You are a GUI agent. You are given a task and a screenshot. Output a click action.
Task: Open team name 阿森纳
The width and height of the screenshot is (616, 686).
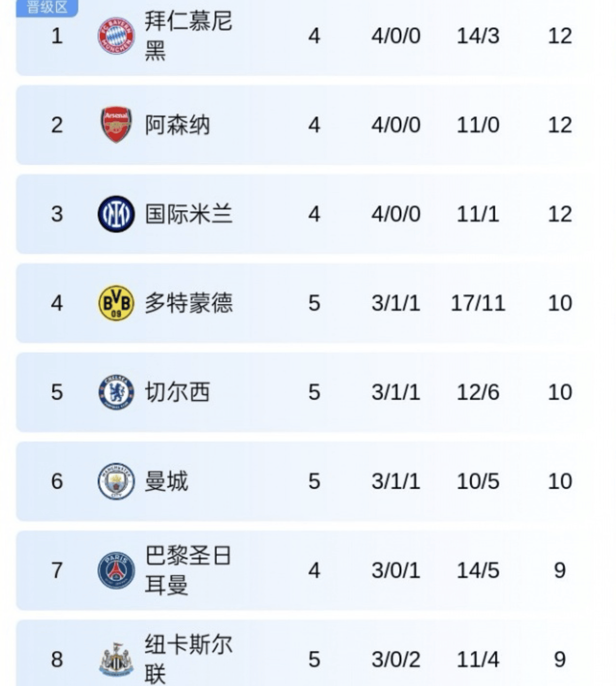[x=177, y=125]
